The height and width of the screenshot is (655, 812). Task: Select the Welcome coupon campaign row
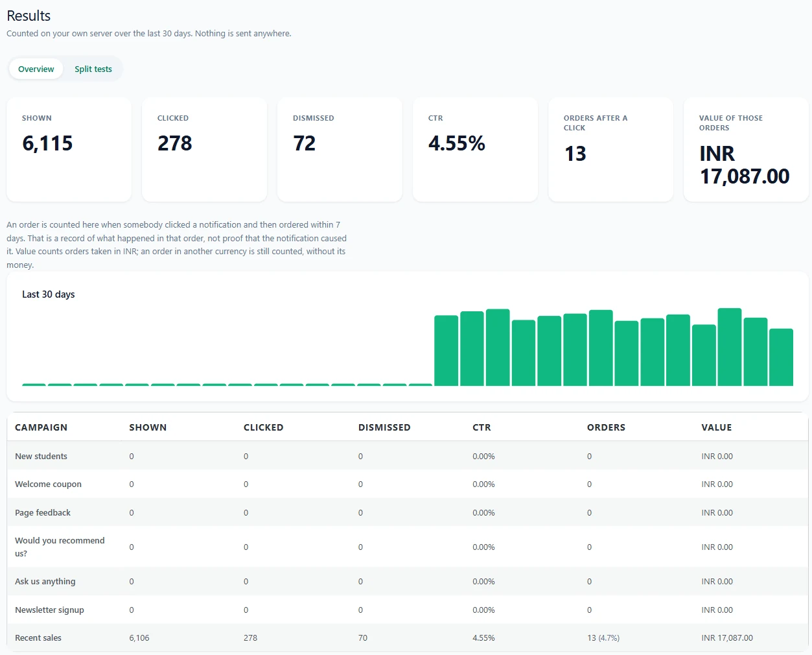pyautogui.click(x=408, y=484)
